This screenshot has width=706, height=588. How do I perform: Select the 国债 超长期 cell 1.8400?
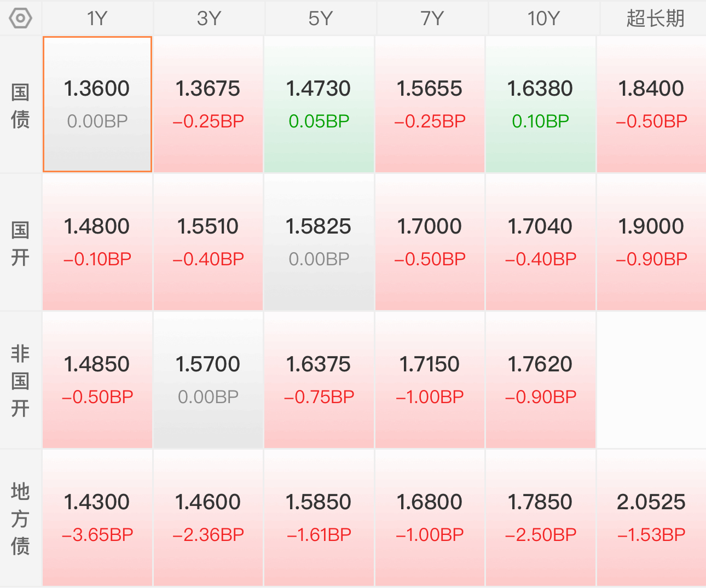(x=651, y=104)
